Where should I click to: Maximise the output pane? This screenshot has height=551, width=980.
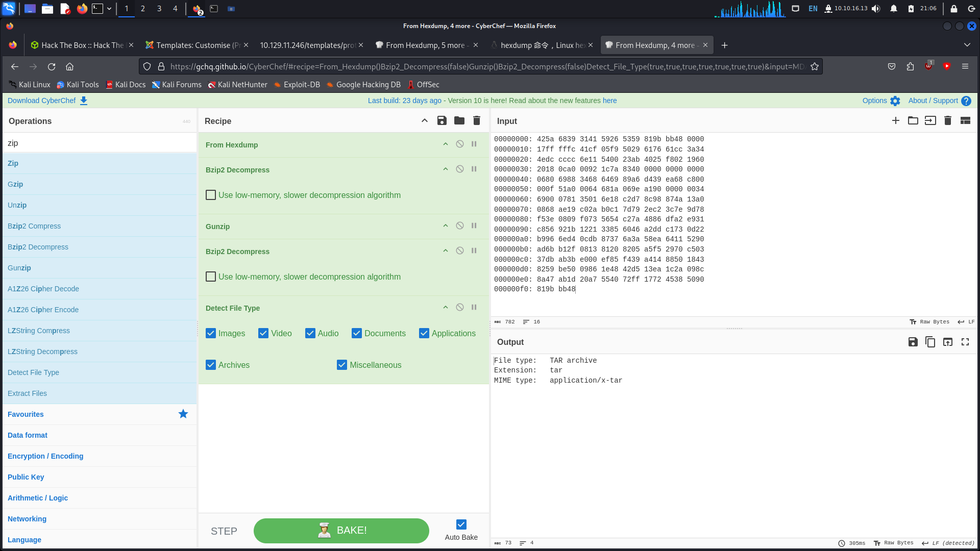pyautogui.click(x=965, y=342)
